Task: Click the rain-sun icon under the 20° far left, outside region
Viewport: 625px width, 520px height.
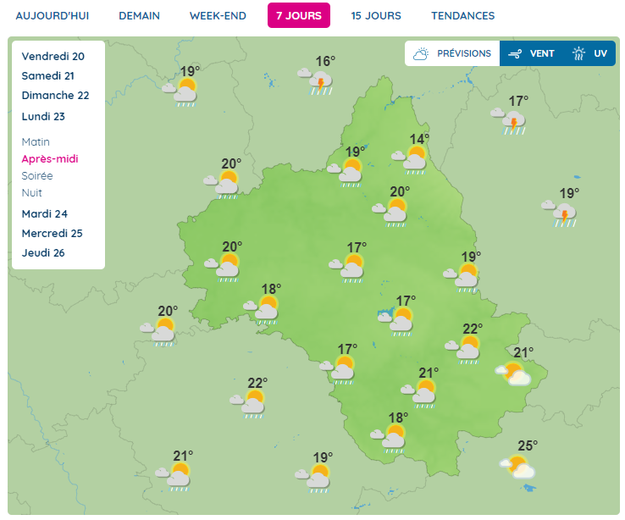Action: click(158, 332)
